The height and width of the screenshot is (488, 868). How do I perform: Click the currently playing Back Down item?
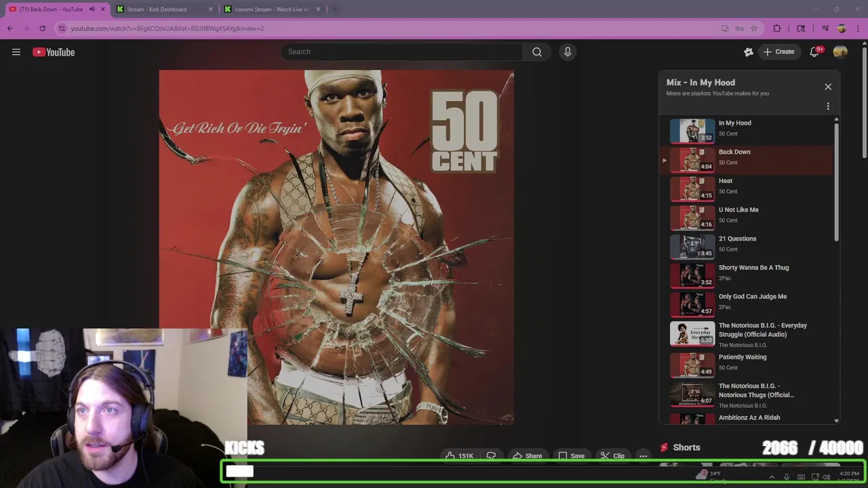point(746,160)
